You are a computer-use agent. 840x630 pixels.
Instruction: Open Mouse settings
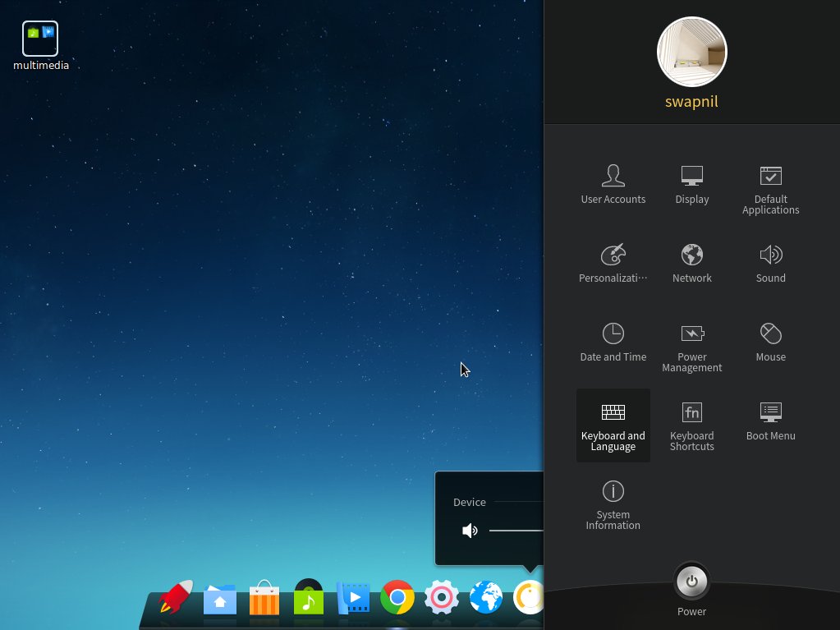(x=770, y=342)
